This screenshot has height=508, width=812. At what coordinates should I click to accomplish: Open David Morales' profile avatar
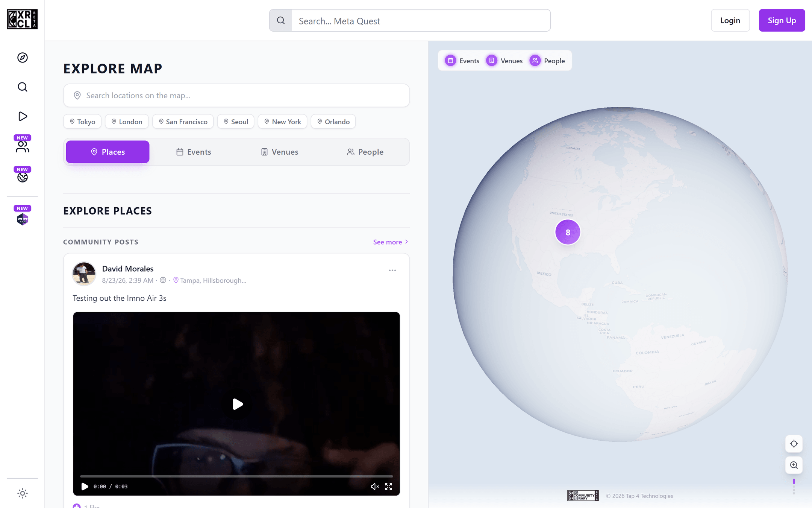pos(84,274)
